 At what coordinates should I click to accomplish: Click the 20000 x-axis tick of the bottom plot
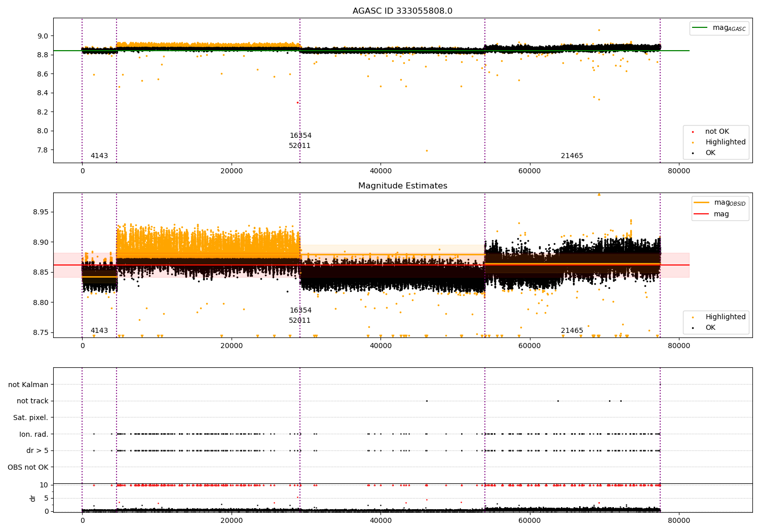pos(232,520)
